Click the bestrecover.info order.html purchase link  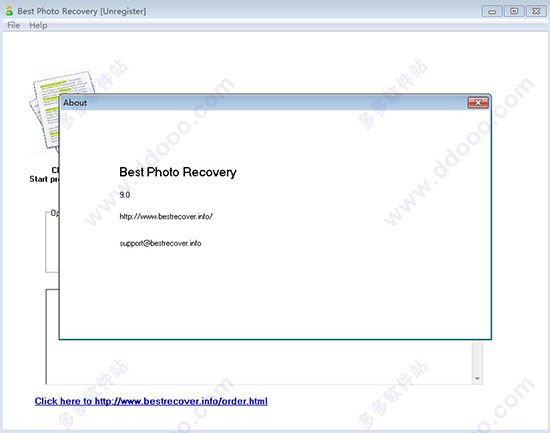(x=151, y=401)
